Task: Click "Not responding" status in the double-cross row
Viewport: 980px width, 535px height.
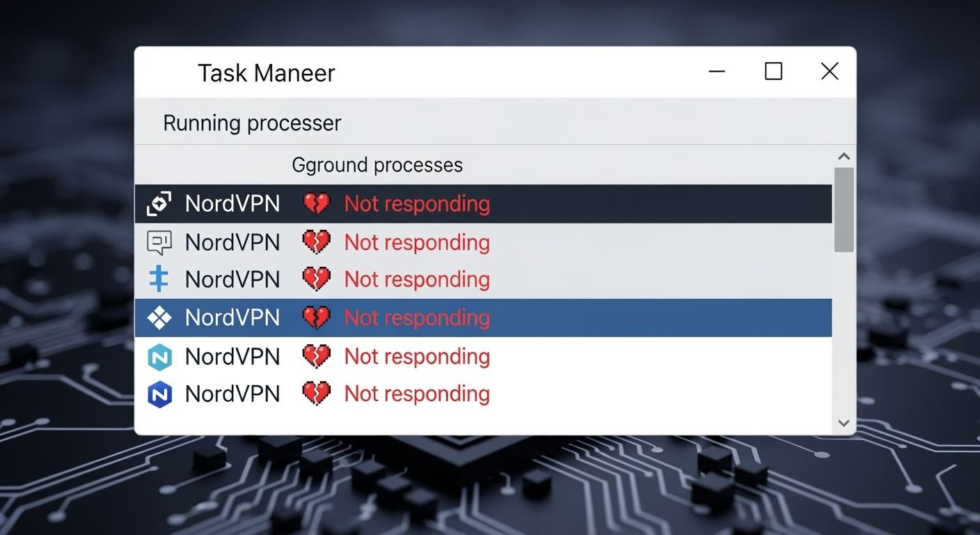Action: (x=417, y=279)
